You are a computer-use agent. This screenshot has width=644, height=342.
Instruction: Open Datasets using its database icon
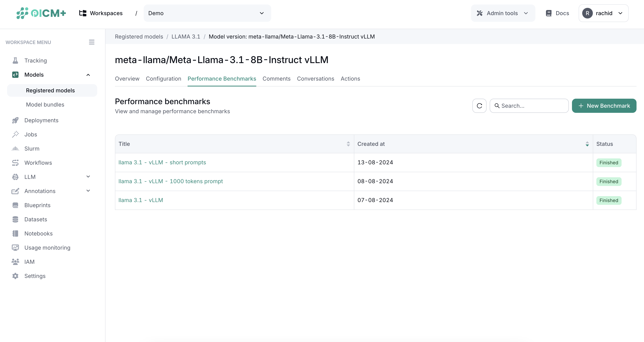[15, 219]
